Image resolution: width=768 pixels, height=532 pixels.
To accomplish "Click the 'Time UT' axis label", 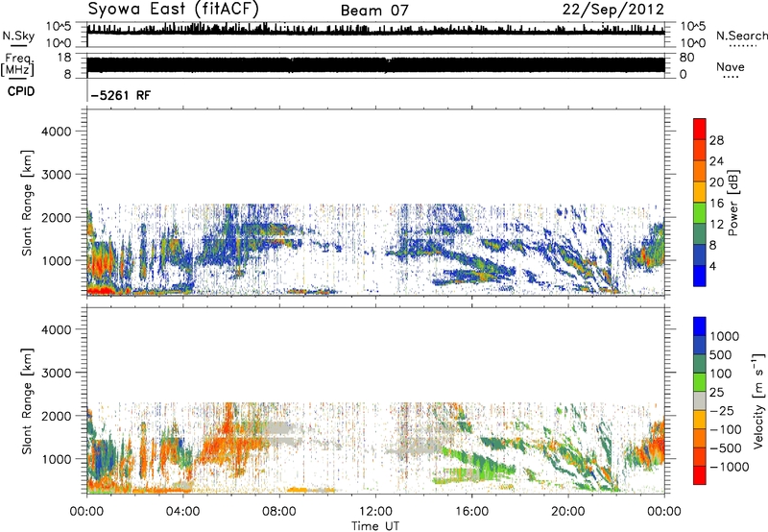I will [375, 526].
